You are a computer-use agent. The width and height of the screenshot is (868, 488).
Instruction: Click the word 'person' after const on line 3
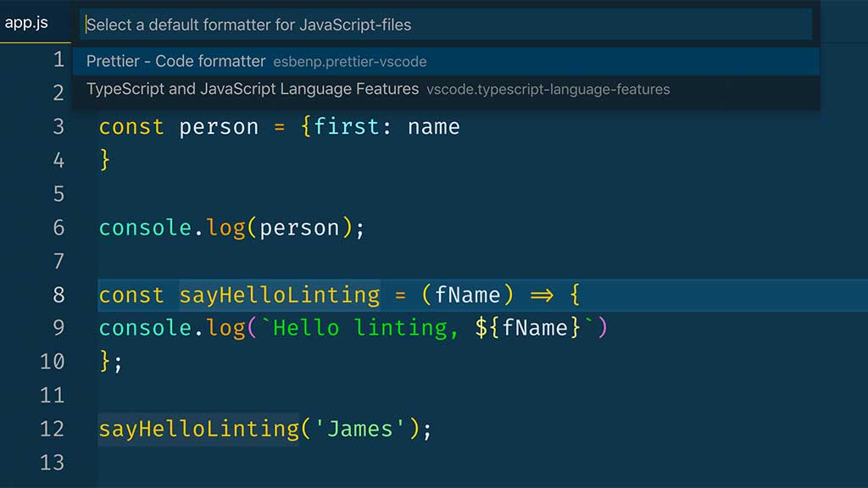219,127
